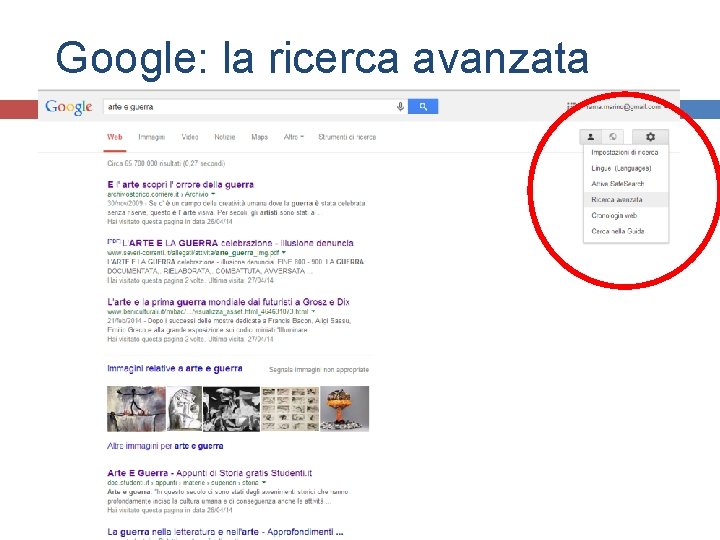Viewport: 720px width, 540px height.
Task: Open result La guerra nella letteratura e nell'arte
Action: (225, 532)
